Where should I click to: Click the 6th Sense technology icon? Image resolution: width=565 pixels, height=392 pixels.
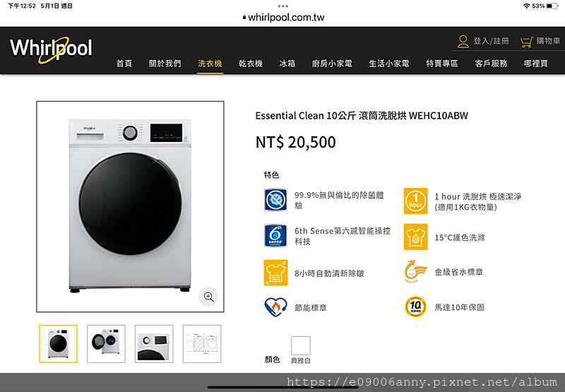pyautogui.click(x=275, y=236)
